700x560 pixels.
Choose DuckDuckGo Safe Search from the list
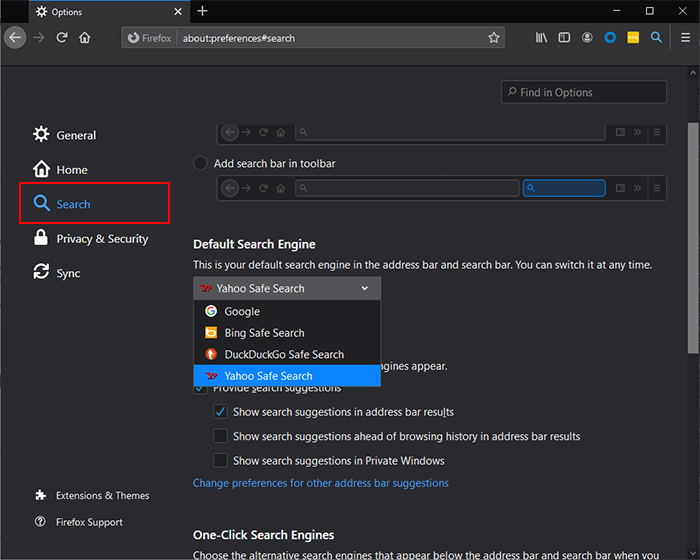click(287, 354)
